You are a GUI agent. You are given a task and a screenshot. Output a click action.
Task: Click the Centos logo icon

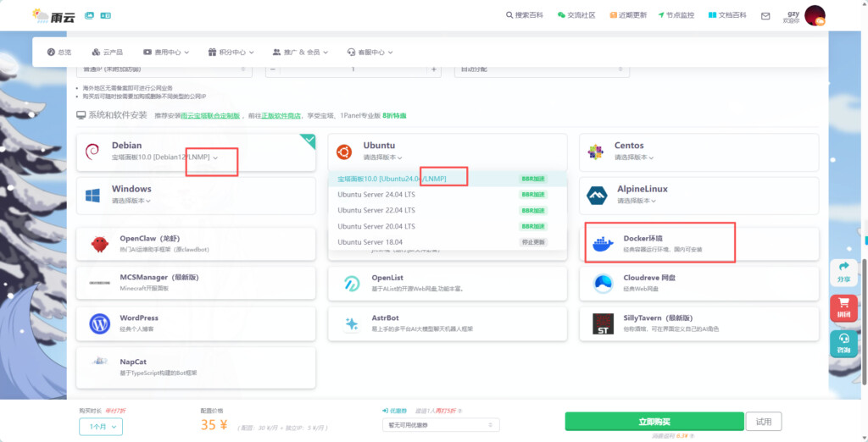[596, 152]
